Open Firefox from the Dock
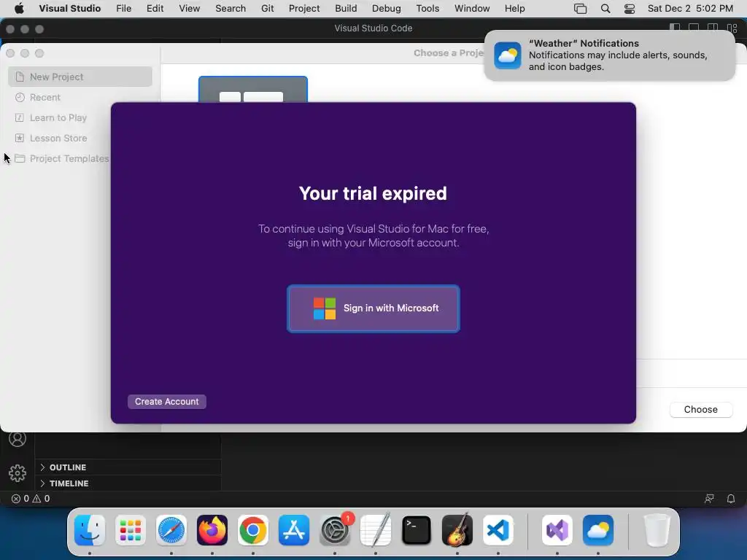The height and width of the screenshot is (560, 747). pyautogui.click(x=212, y=530)
